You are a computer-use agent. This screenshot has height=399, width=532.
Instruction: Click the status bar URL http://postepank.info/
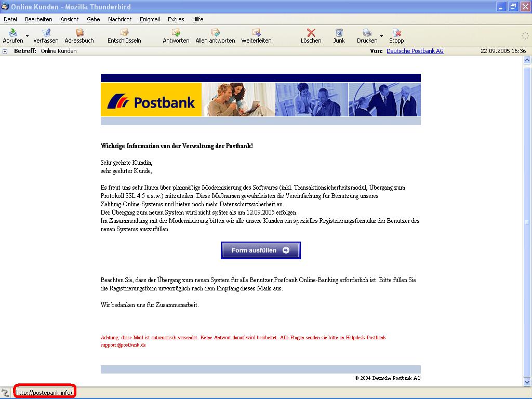tap(45, 393)
